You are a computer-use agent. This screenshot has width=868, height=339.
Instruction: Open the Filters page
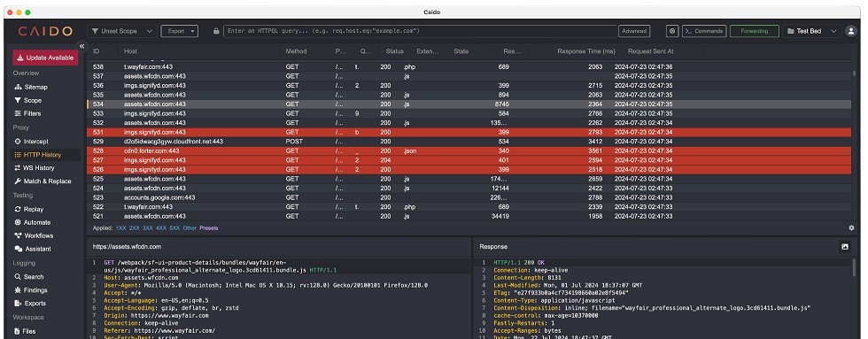point(27,113)
